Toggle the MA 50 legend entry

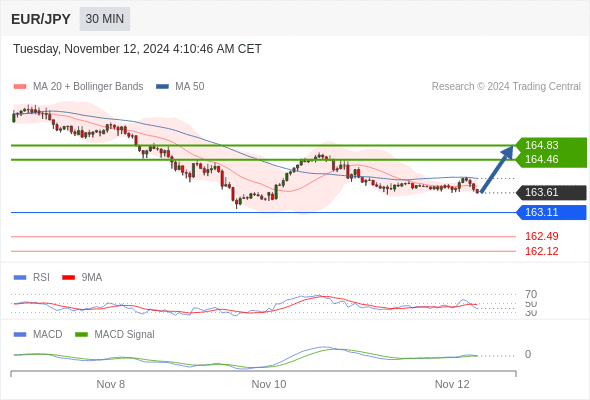[x=180, y=87]
